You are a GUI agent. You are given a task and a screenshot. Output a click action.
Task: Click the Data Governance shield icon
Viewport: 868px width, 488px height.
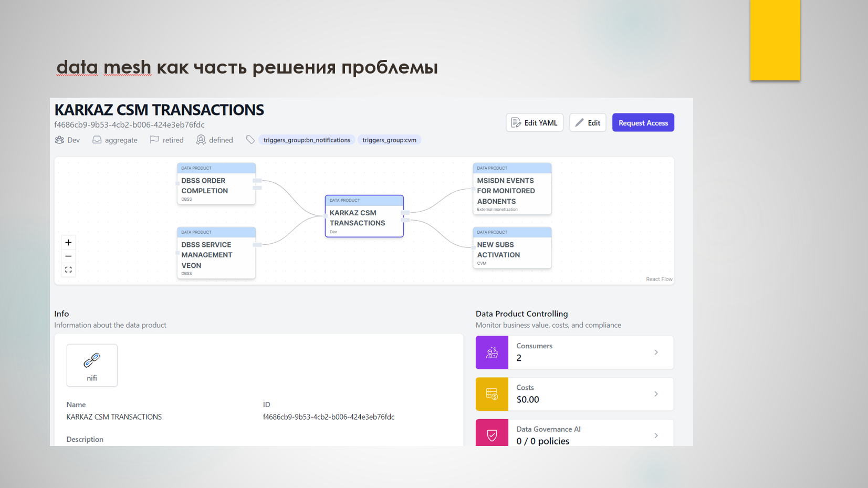click(492, 434)
